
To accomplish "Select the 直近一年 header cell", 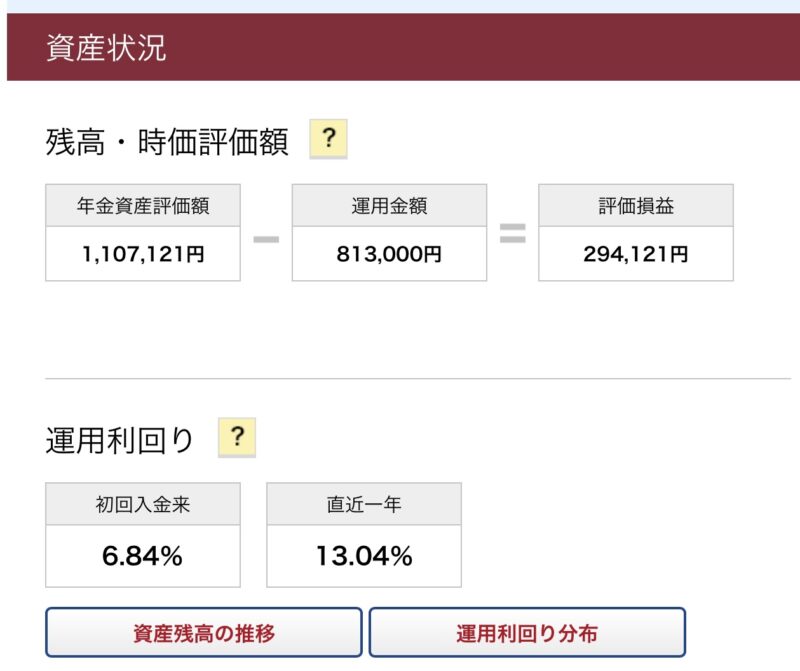I will pyautogui.click(x=364, y=504).
